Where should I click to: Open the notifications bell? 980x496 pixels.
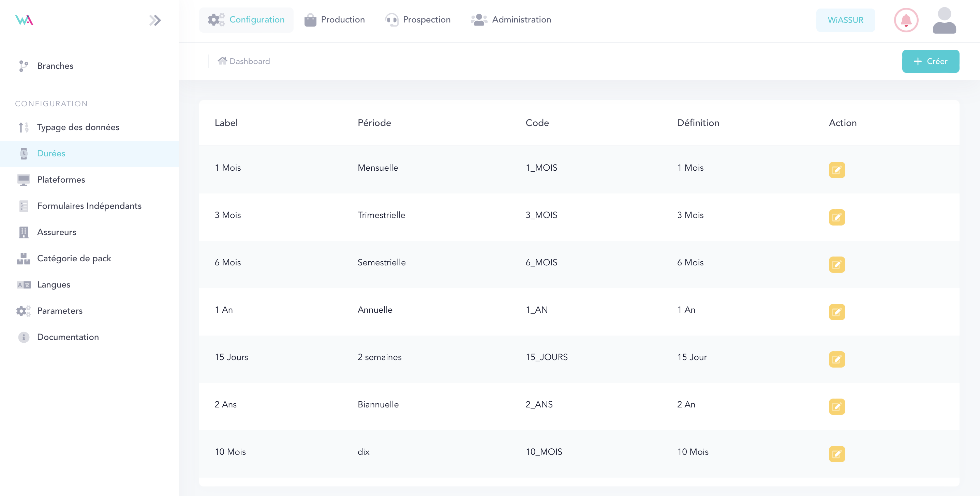point(906,20)
